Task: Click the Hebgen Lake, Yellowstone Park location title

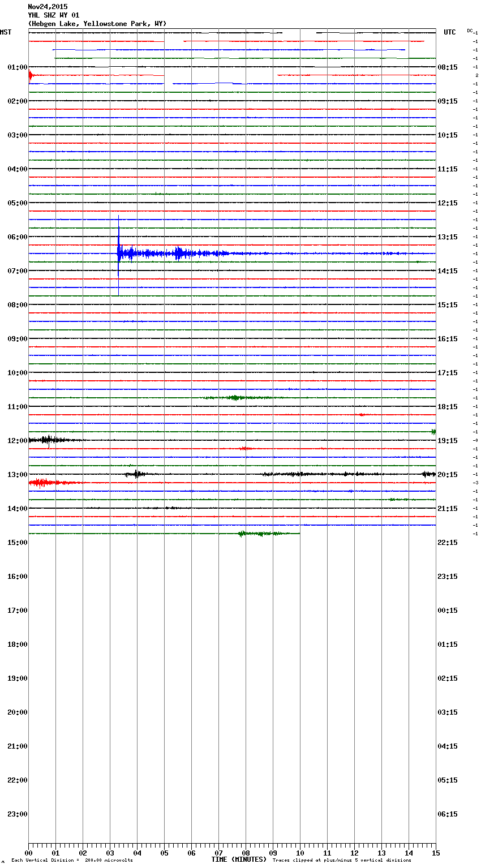Action: (97, 24)
